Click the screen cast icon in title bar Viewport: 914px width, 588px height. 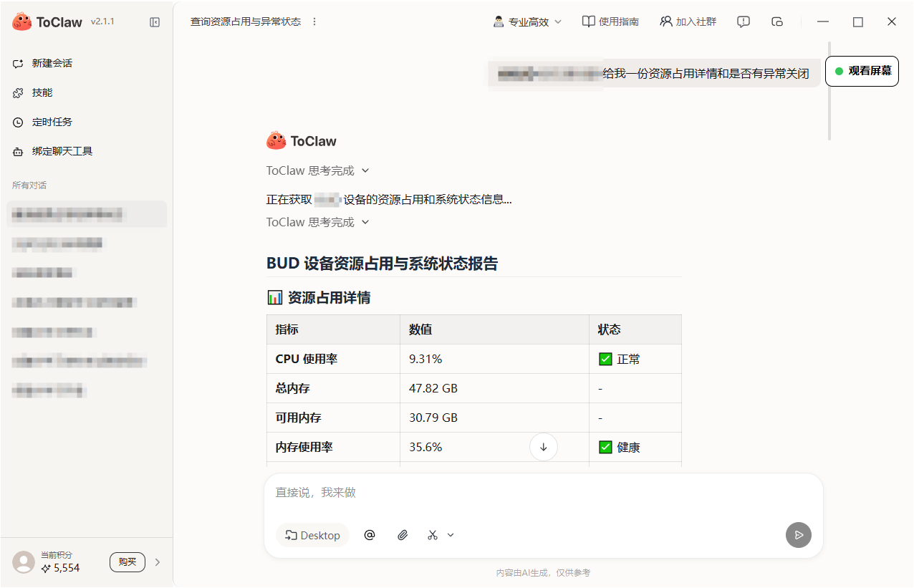(777, 21)
